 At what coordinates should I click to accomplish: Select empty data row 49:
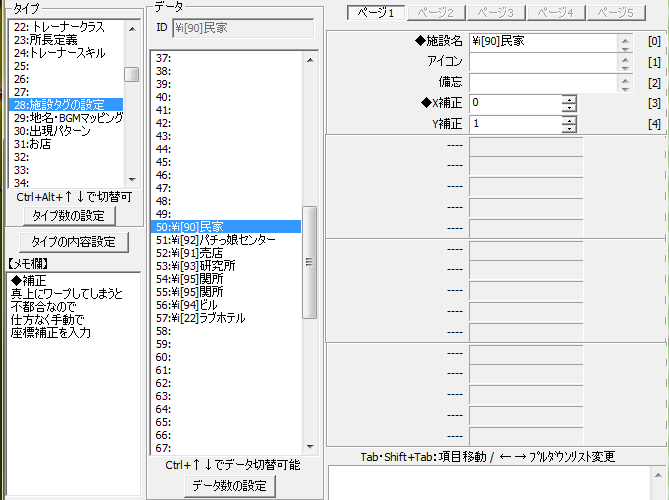click(x=226, y=214)
